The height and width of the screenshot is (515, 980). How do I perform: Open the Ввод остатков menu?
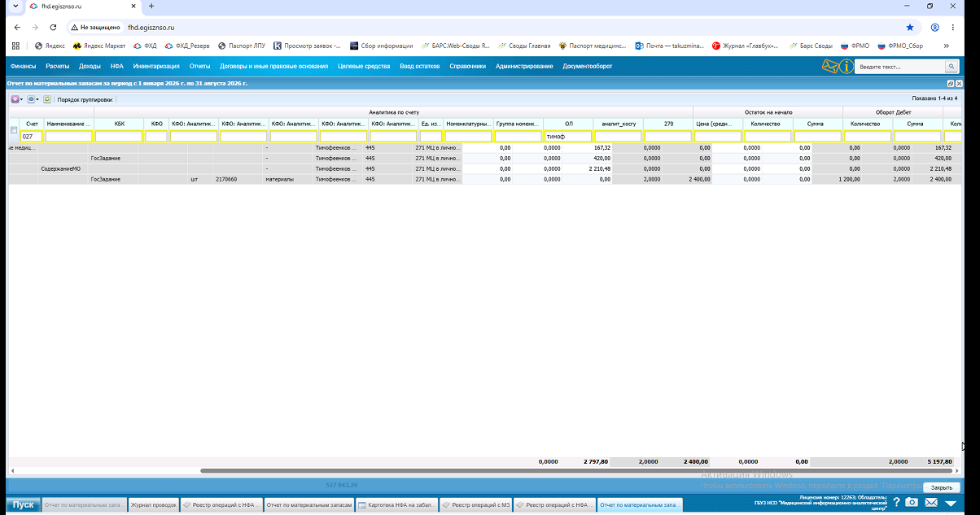click(419, 66)
